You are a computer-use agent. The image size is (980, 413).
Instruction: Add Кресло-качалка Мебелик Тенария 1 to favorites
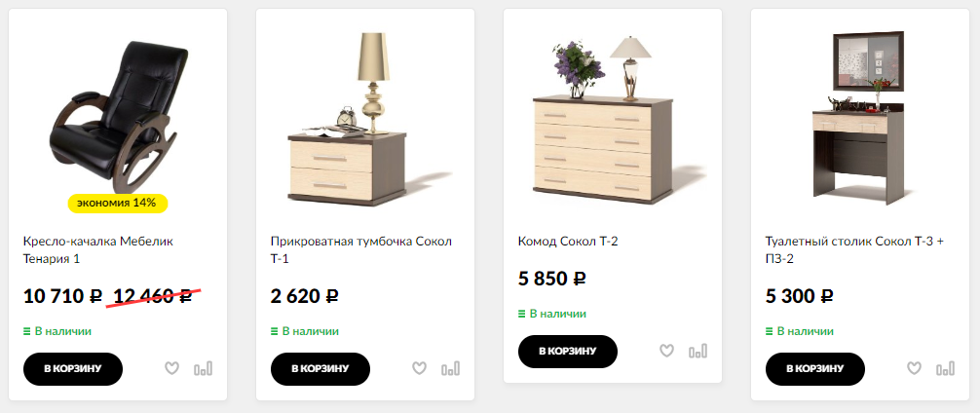pos(171,368)
